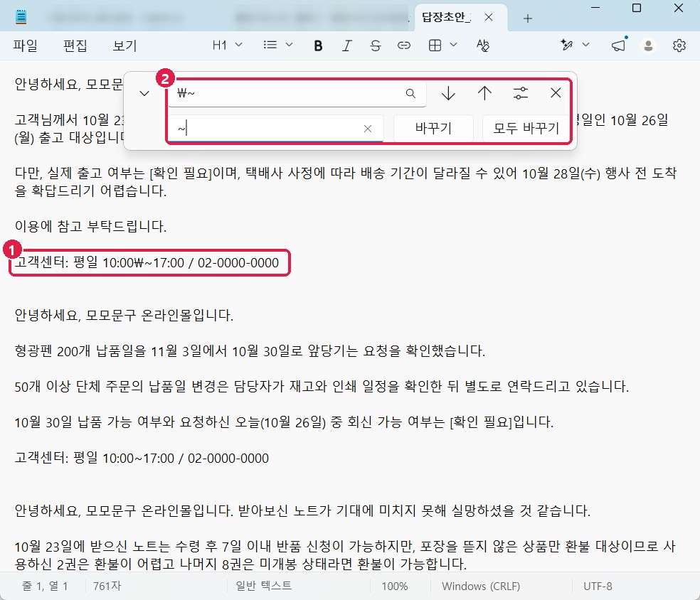The image size is (700, 600).
Task: Maximize the Notepad window
Action: pyautogui.click(x=637, y=8)
